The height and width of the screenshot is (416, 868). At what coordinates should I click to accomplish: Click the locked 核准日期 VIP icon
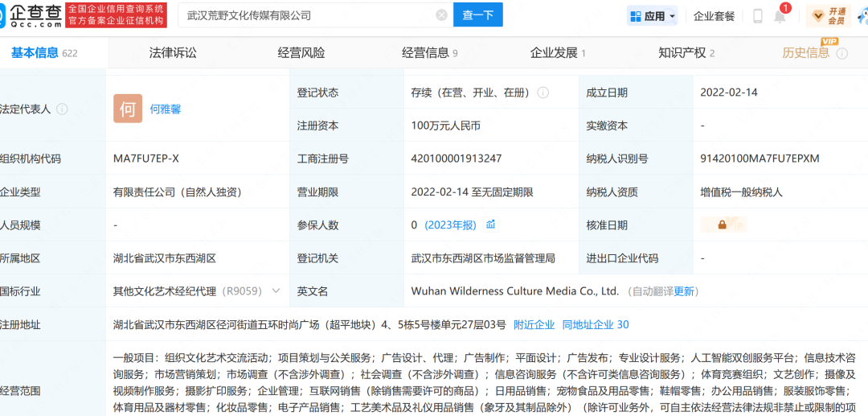pyautogui.click(x=723, y=224)
